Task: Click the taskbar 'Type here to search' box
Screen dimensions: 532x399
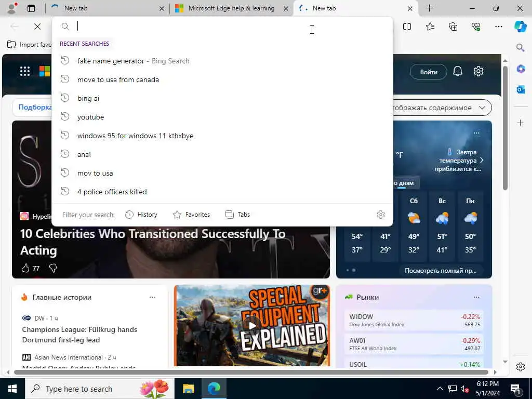Action: pyautogui.click(x=100, y=389)
